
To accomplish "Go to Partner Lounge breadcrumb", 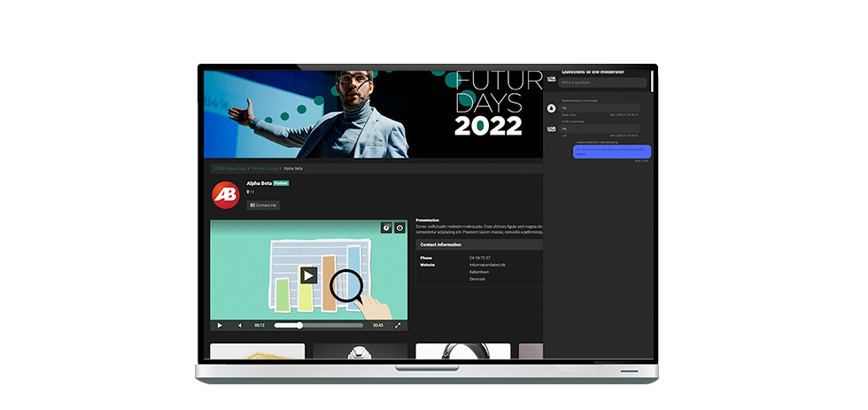I will click(265, 167).
